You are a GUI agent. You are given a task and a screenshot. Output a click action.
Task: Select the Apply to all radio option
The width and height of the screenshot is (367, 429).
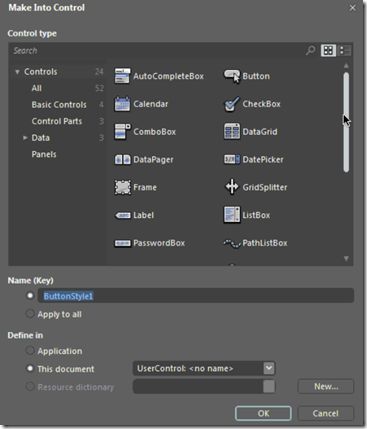30,314
